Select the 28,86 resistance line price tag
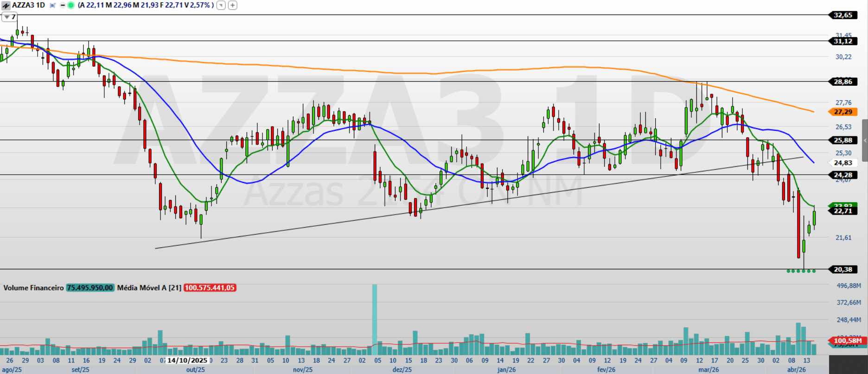The height and width of the screenshot is (374, 868). pos(842,82)
